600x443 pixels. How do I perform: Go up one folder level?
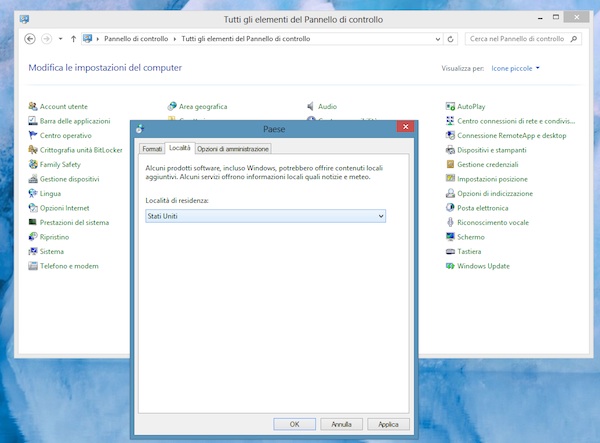click(x=73, y=39)
